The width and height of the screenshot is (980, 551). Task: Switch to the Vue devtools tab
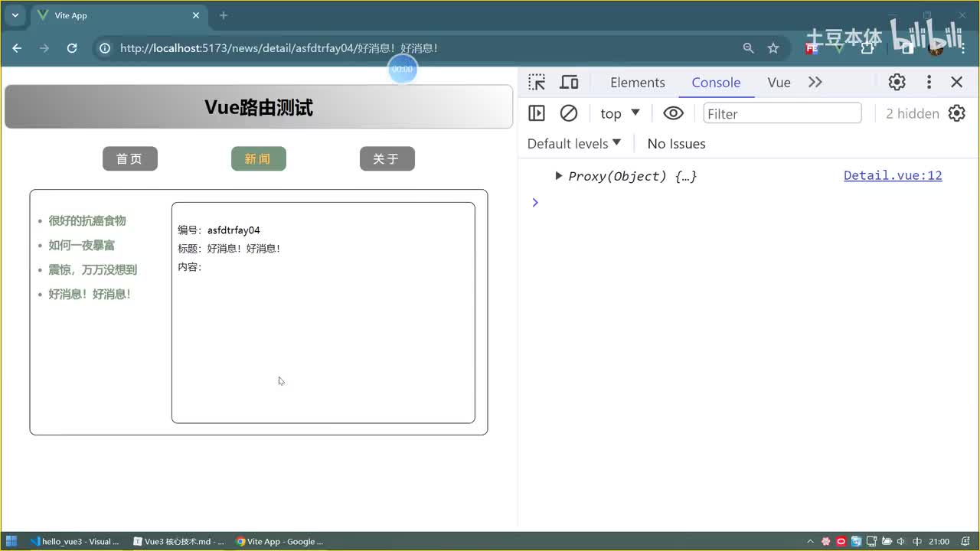coord(779,83)
